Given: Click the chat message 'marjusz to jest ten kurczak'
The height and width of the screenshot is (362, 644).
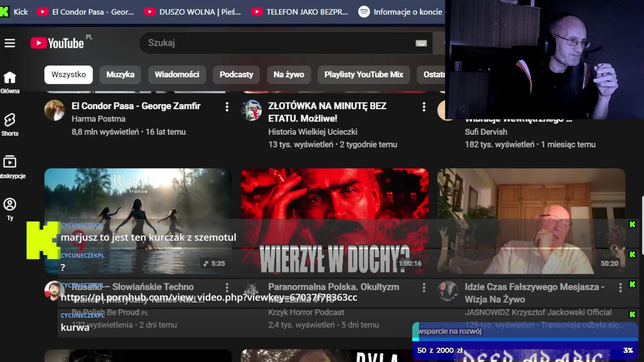Looking at the screenshot, I should [148, 237].
